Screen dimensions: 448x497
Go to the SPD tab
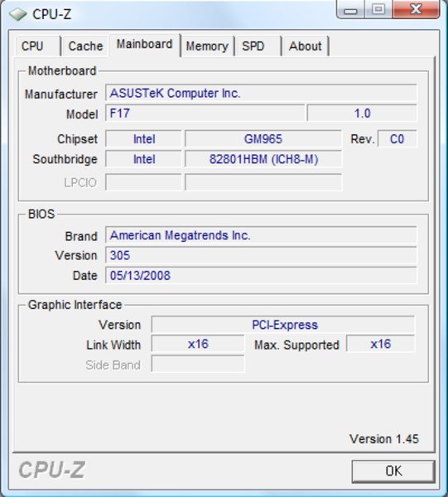[x=258, y=46]
